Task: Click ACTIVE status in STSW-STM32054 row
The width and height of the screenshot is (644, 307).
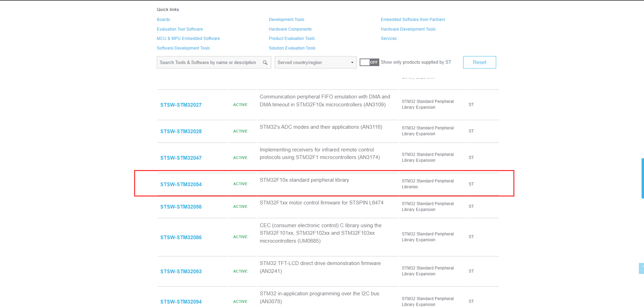Action: coord(240,184)
